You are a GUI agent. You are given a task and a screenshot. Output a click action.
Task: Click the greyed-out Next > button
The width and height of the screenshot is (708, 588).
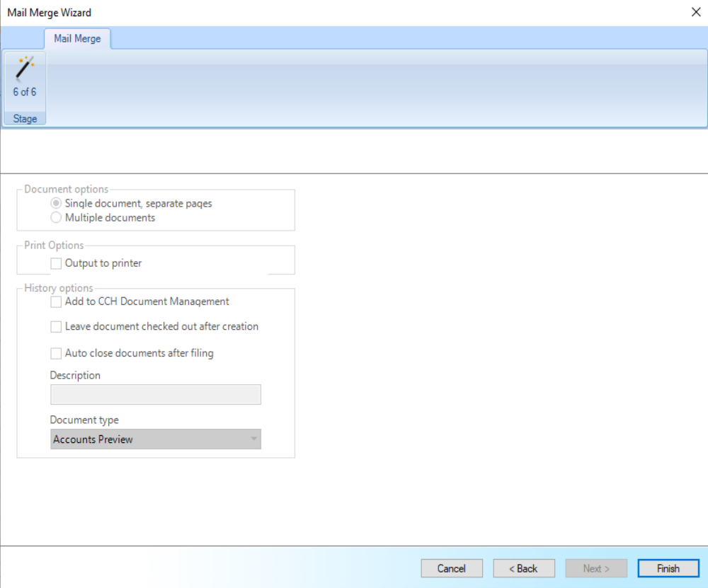tap(596, 568)
